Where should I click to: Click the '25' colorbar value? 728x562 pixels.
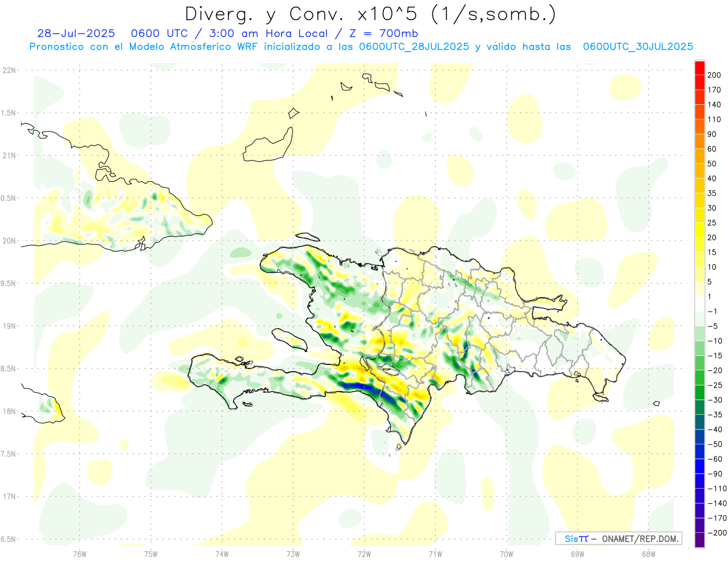click(712, 222)
